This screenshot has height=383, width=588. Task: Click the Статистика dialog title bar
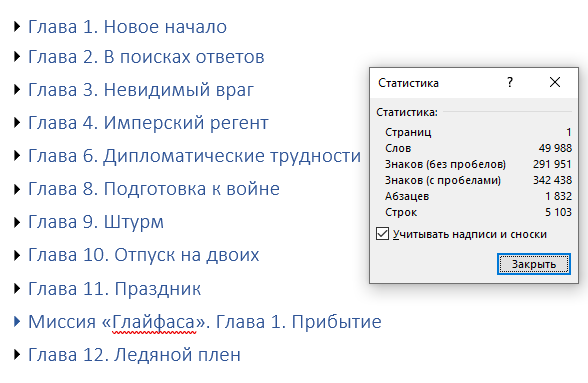pos(437,83)
